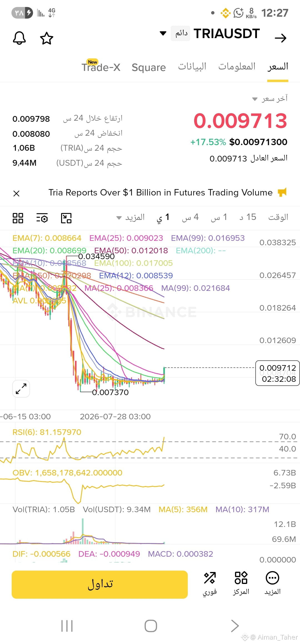
Task: Tap MA(10): 317M volume label
Action: [242, 509]
